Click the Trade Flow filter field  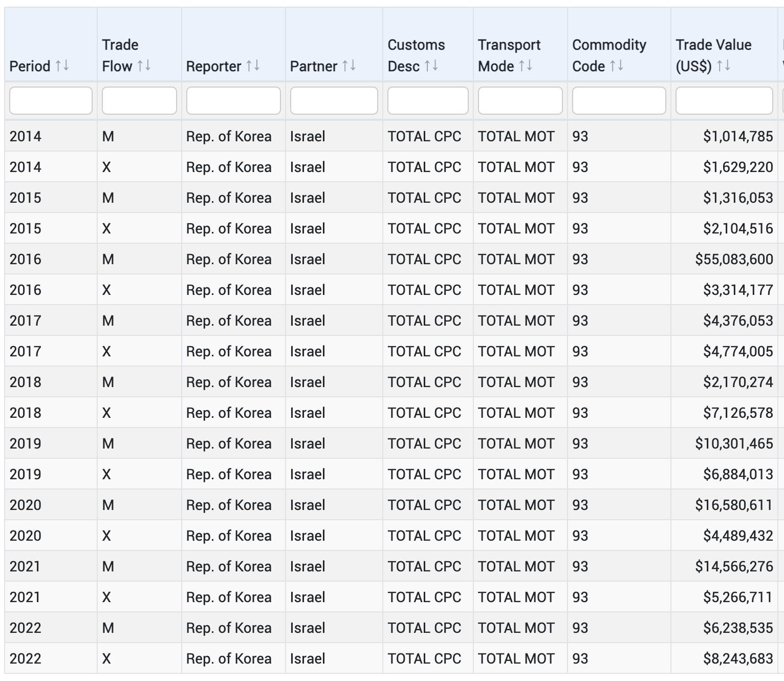139,100
